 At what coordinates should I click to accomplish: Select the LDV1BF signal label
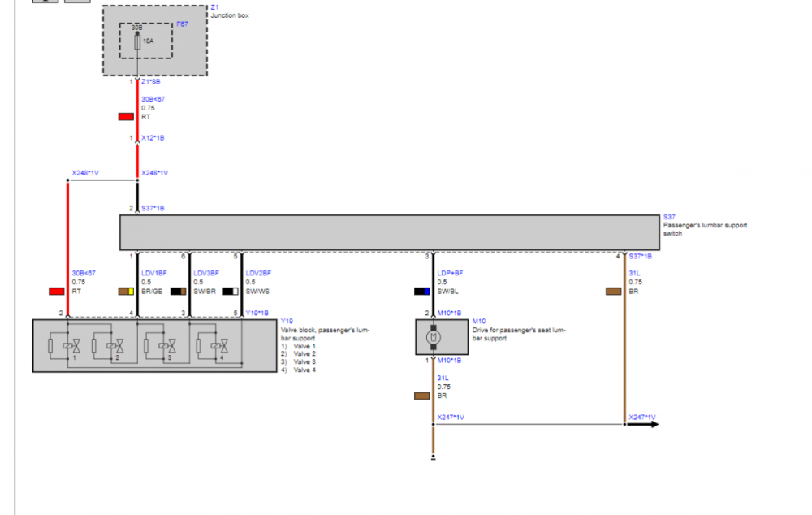[x=154, y=273]
